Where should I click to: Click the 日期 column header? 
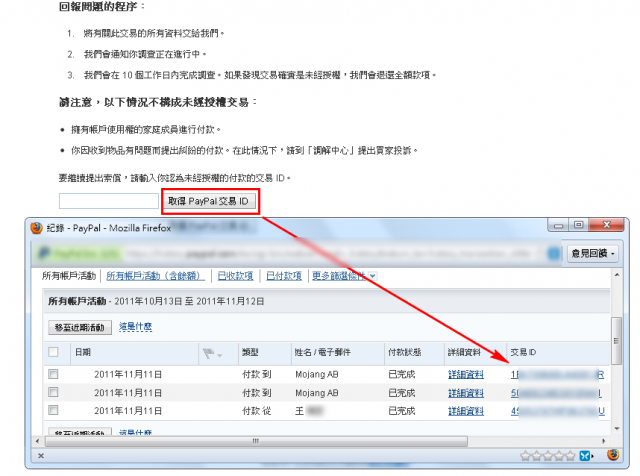(x=83, y=352)
